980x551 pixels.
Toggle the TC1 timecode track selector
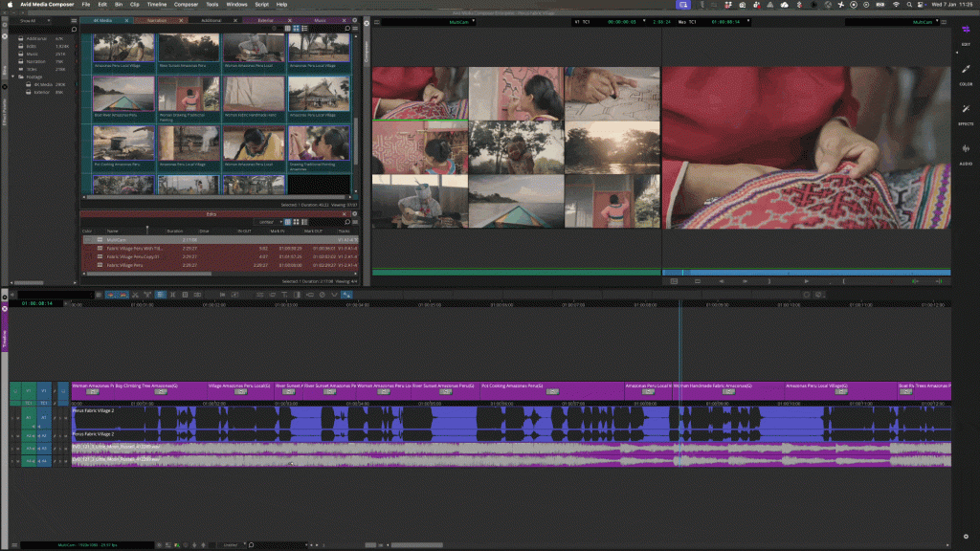tap(43, 403)
